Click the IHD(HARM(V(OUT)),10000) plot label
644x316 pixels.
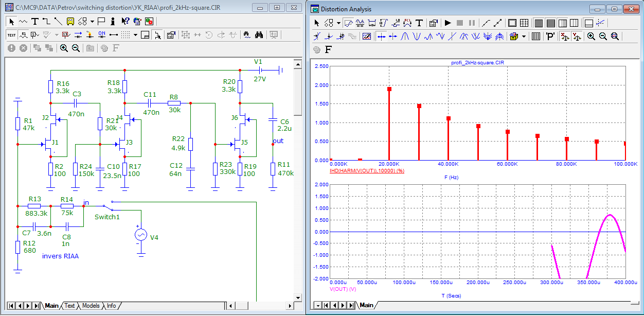point(366,170)
